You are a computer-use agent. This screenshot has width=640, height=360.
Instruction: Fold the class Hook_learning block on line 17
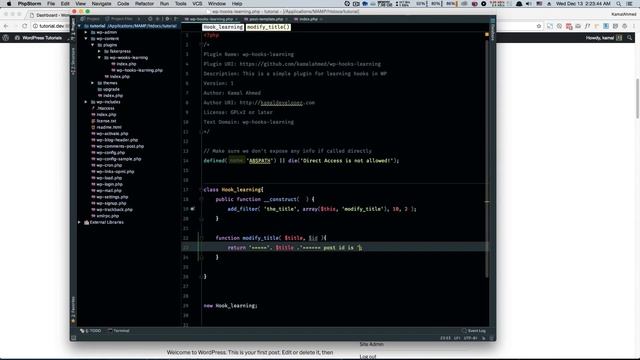coord(201,190)
